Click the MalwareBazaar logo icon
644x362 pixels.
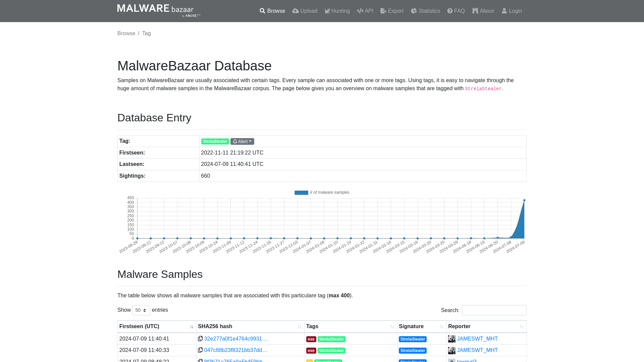pos(159,11)
